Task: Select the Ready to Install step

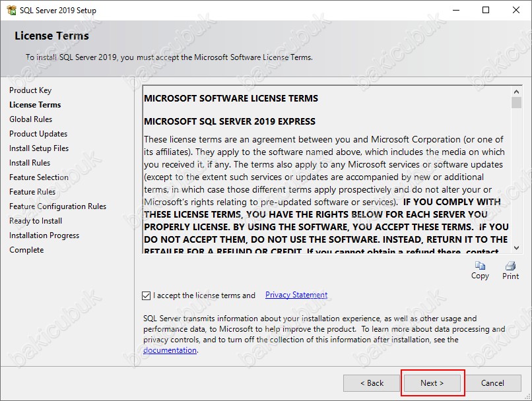Action: 36,221
